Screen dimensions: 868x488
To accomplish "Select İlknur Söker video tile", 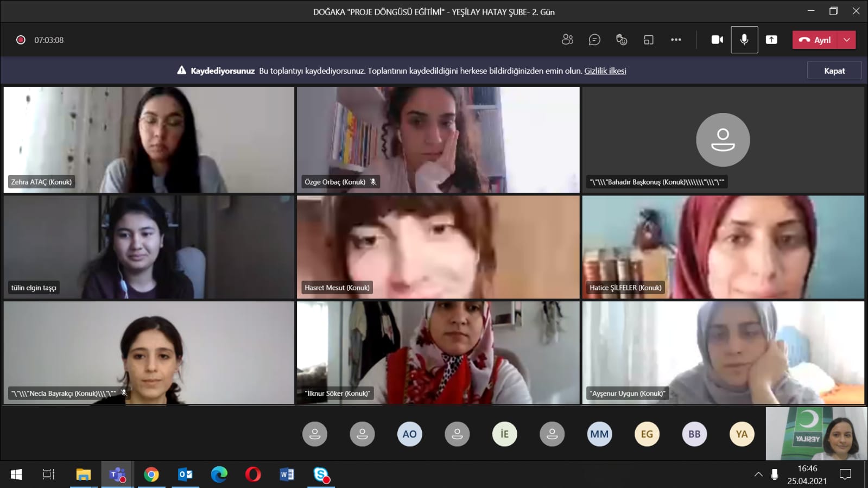I will pos(438,352).
